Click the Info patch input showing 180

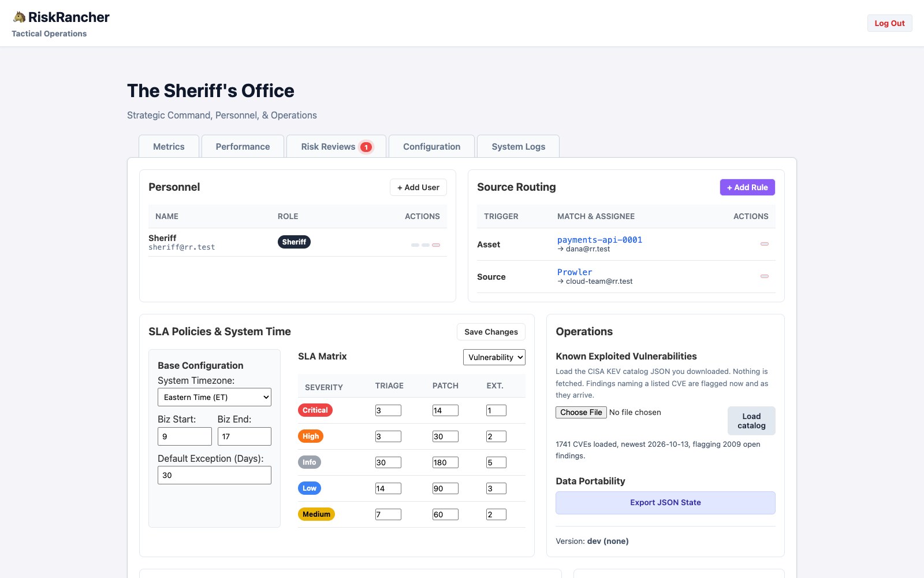point(445,462)
